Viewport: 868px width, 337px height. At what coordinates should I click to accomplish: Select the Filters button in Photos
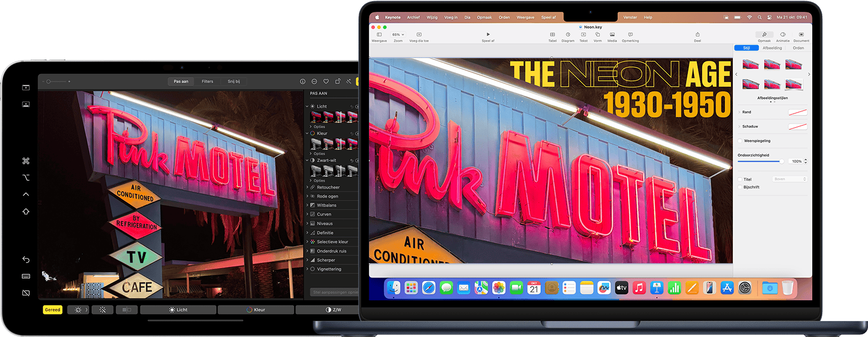click(x=207, y=81)
